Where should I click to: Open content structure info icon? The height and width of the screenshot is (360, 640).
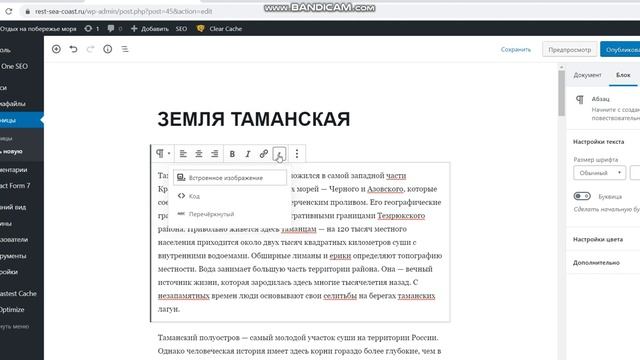108,49
